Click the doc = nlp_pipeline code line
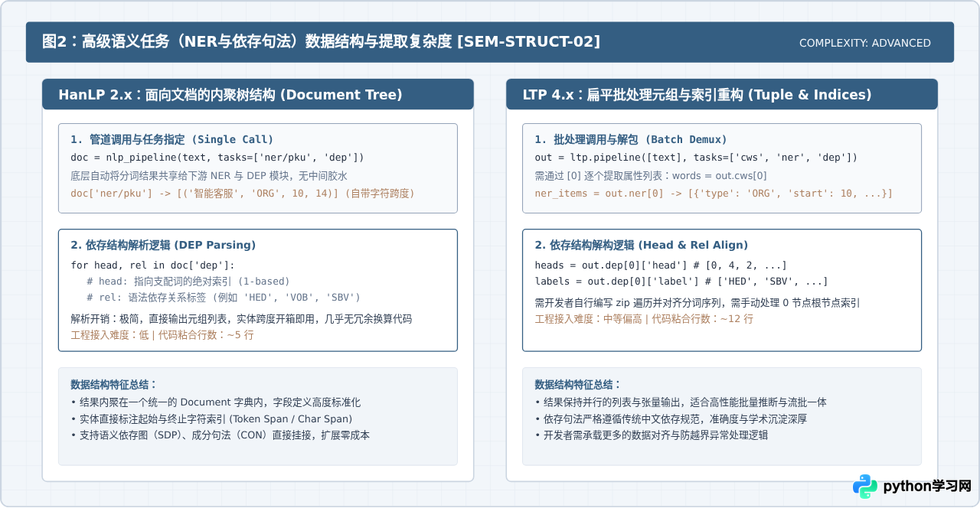This screenshot has width=980, height=508. 217,157
